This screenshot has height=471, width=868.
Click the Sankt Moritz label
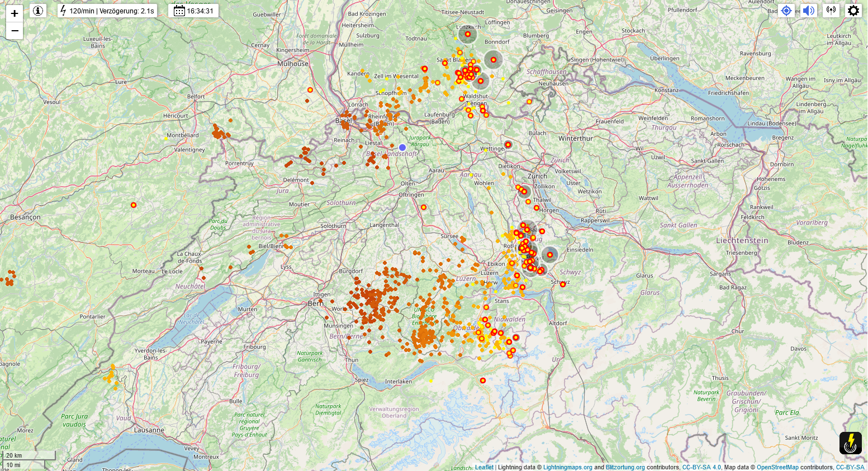(x=801, y=438)
